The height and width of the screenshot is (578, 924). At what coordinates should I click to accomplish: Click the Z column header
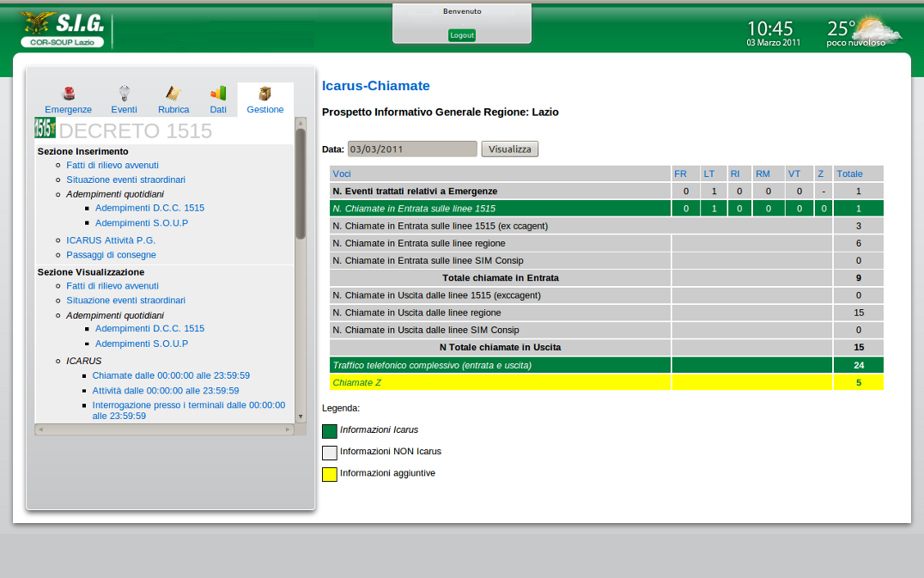pos(824,173)
